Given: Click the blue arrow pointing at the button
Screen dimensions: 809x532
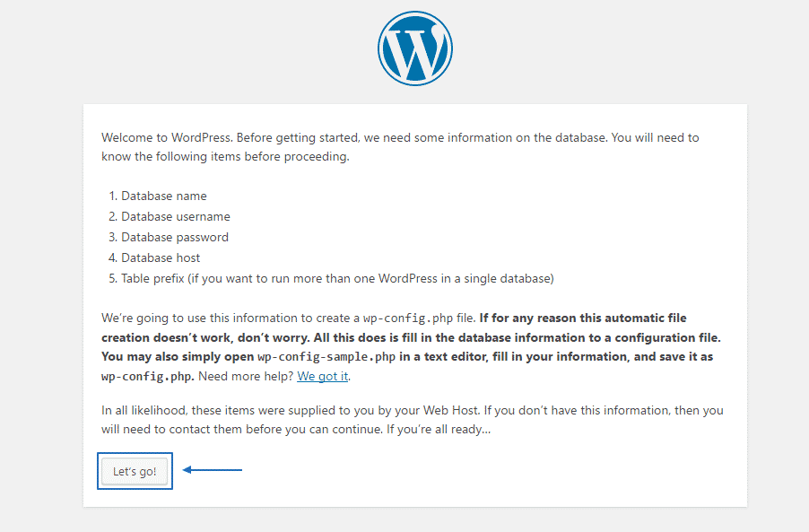Looking at the screenshot, I should (213, 469).
